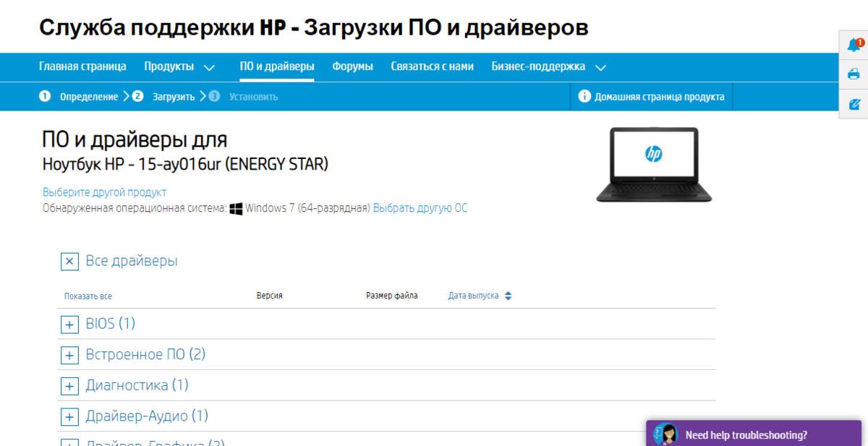Click the Выбрать другую ОС link

point(420,208)
